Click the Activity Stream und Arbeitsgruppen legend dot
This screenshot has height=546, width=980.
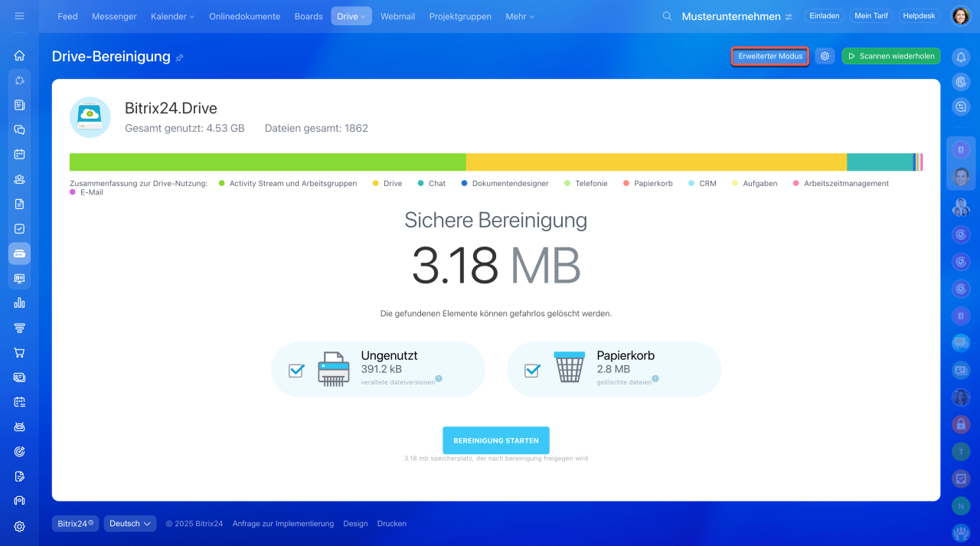pos(221,184)
